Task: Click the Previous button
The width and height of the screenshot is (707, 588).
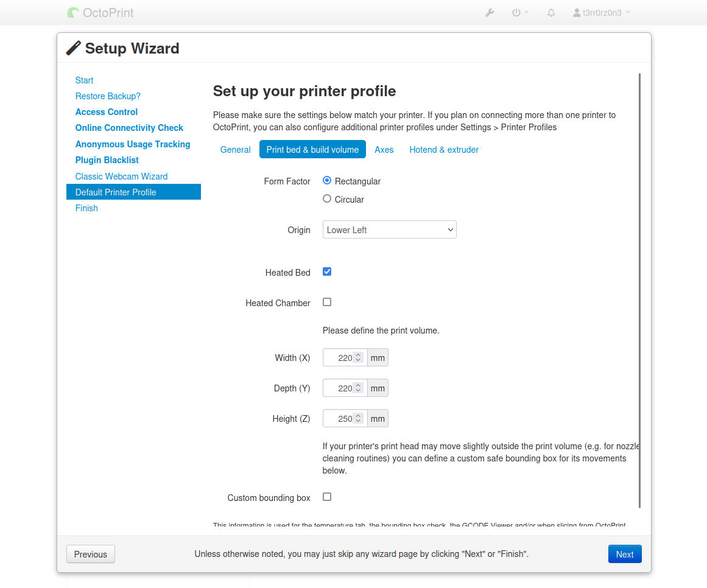Action: (91, 554)
